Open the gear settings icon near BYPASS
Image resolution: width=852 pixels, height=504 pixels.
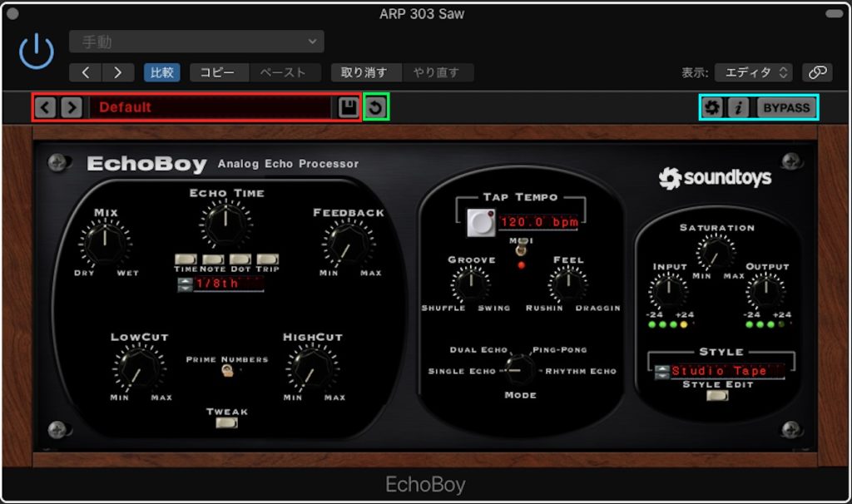coord(712,106)
